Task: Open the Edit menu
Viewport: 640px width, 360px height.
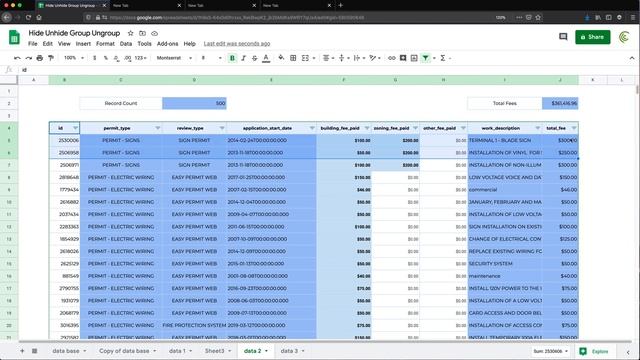Action: (48, 44)
